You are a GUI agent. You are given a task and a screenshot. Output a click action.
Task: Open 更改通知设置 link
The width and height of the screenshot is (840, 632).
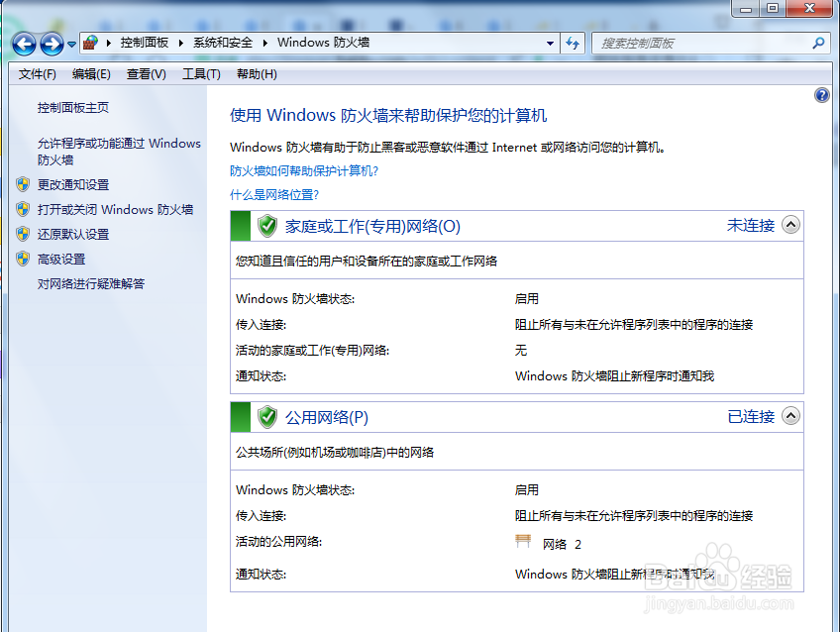[x=73, y=185]
